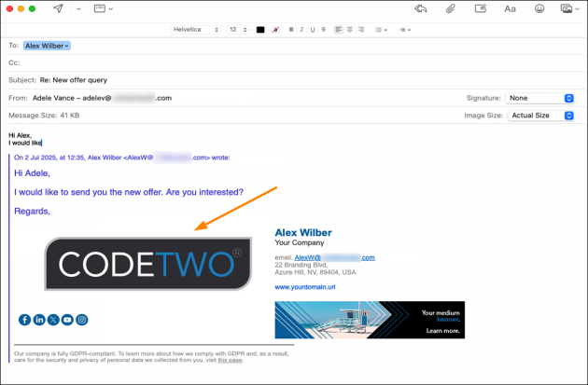Image resolution: width=588 pixels, height=385 pixels.
Task: Open the www.yourdomain.url link
Action: point(305,287)
